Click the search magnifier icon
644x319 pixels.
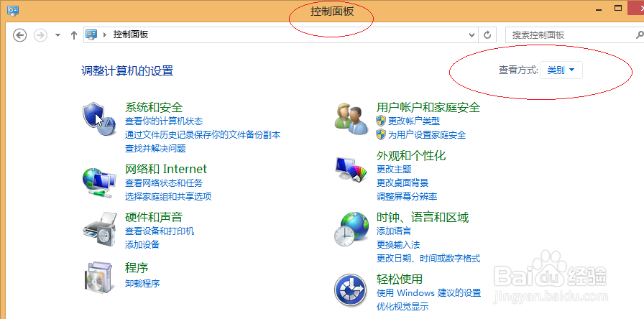(640, 35)
